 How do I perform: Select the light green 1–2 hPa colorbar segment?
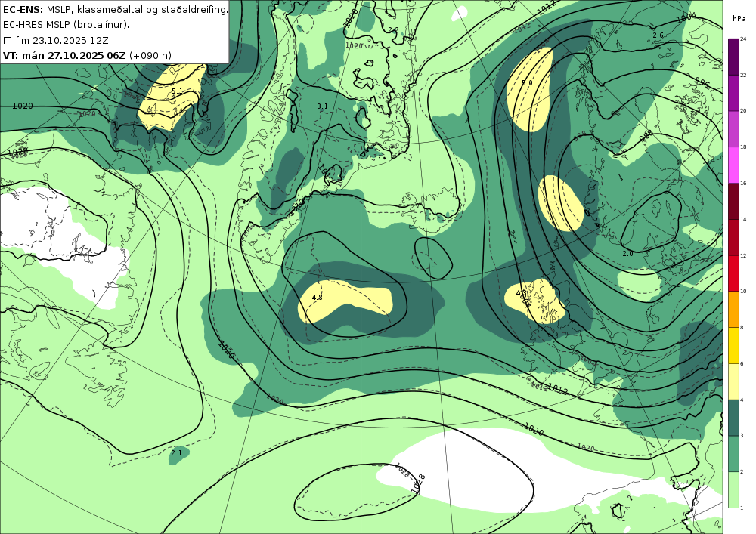coord(734,489)
